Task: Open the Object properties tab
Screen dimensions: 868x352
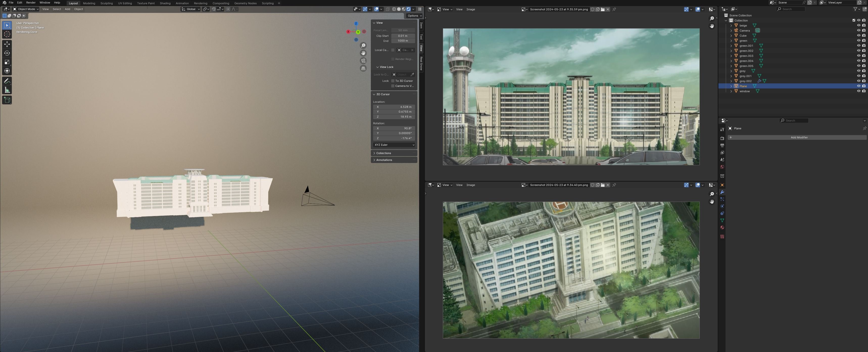Action: pos(722,185)
